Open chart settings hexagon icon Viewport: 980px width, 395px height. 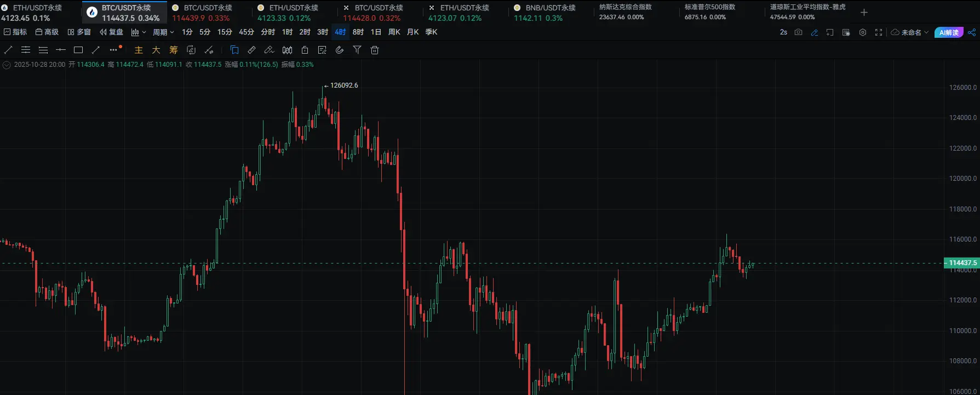point(863,32)
